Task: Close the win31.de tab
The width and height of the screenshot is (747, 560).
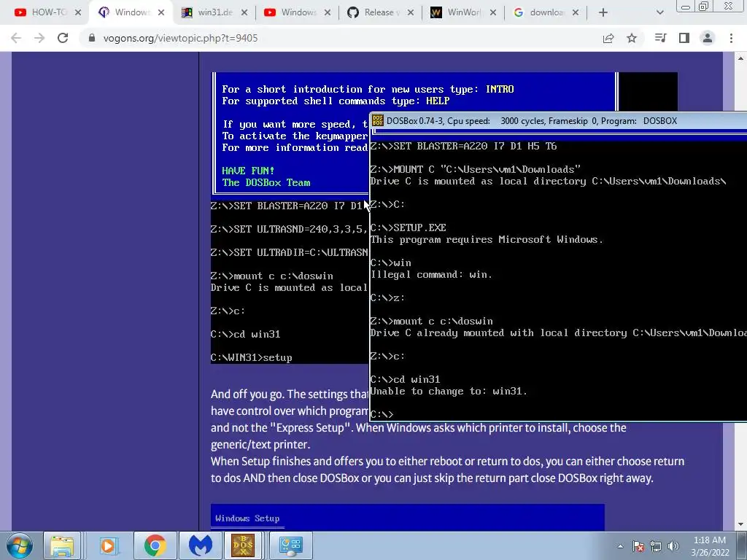Action: point(244,12)
